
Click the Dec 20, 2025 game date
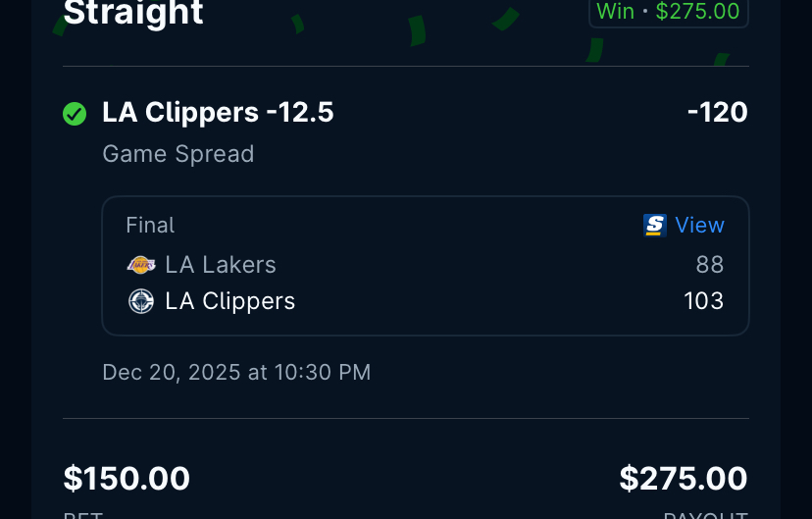[236, 372]
